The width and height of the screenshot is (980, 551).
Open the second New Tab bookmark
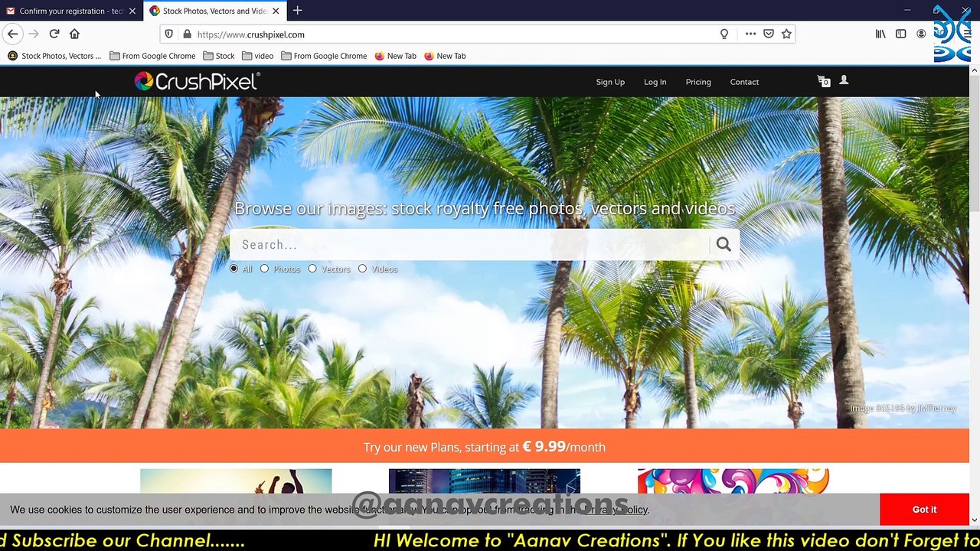click(445, 56)
